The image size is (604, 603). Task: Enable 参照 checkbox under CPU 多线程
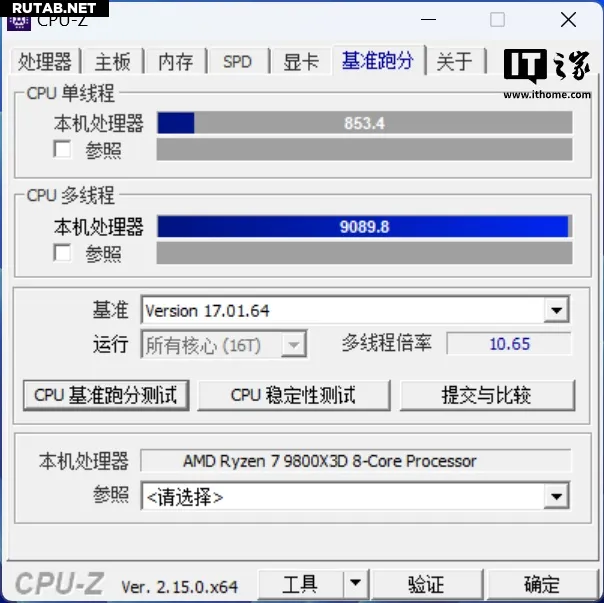point(62,253)
